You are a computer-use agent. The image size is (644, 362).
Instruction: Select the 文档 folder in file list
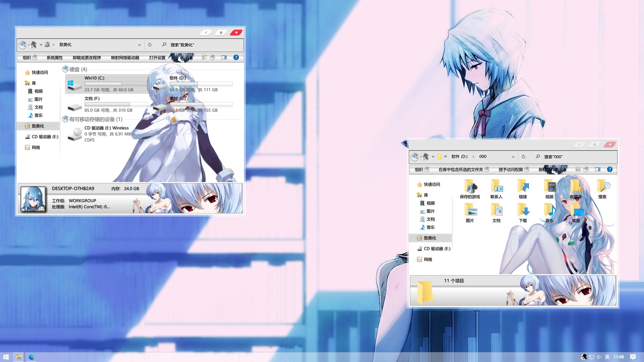[496, 213]
